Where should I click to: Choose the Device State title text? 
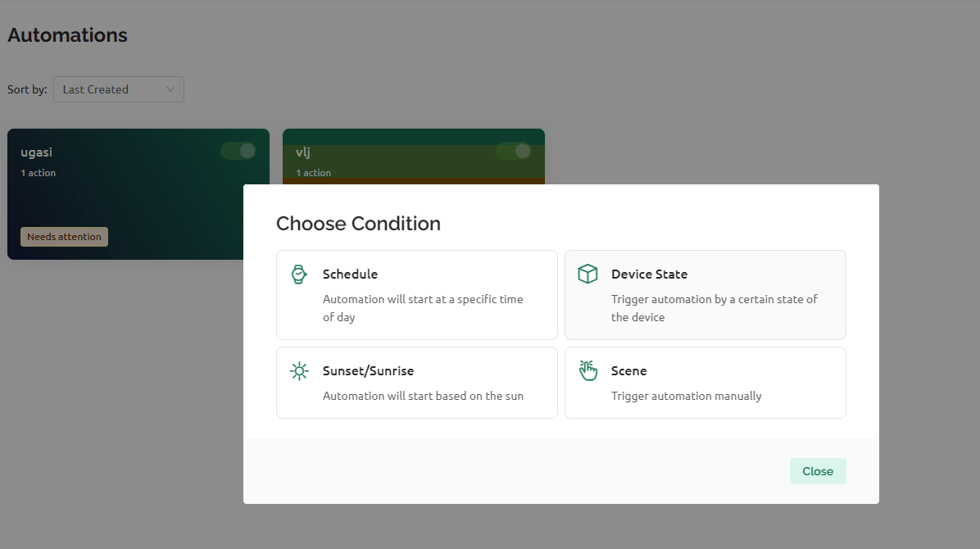click(x=649, y=274)
